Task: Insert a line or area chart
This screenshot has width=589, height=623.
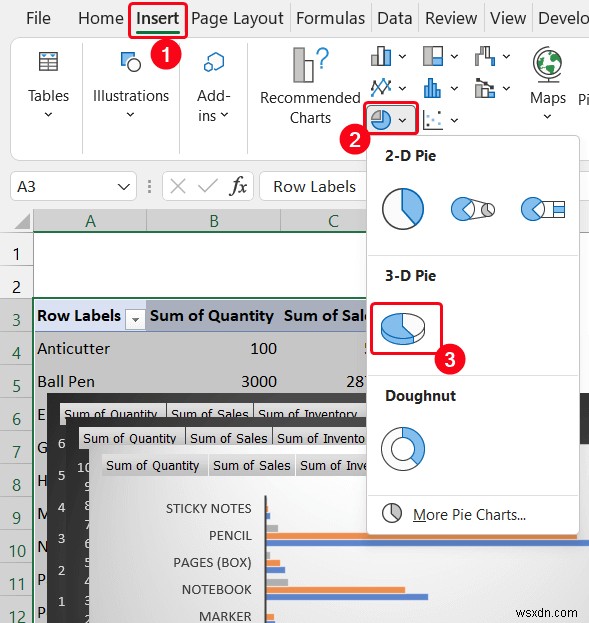Action: pyautogui.click(x=381, y=88)
